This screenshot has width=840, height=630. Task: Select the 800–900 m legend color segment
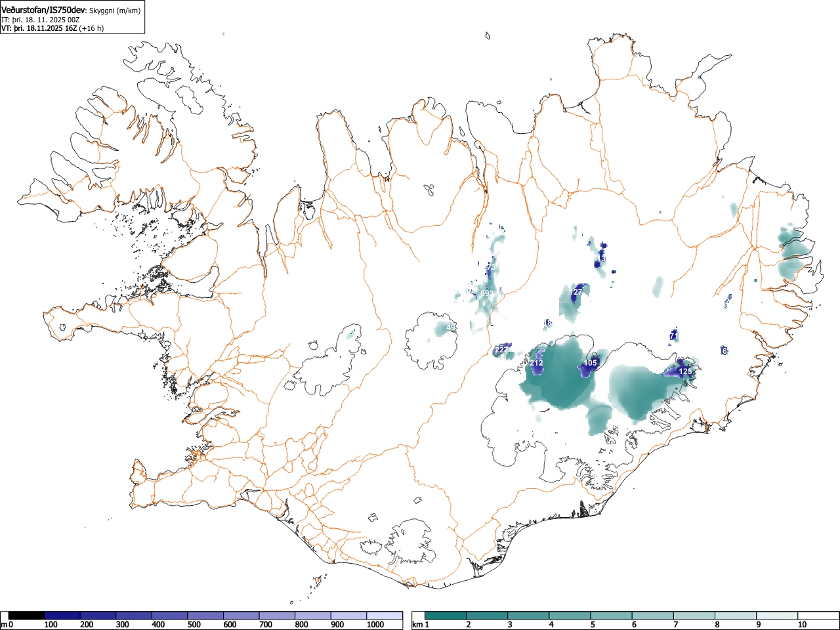(312, 616)
